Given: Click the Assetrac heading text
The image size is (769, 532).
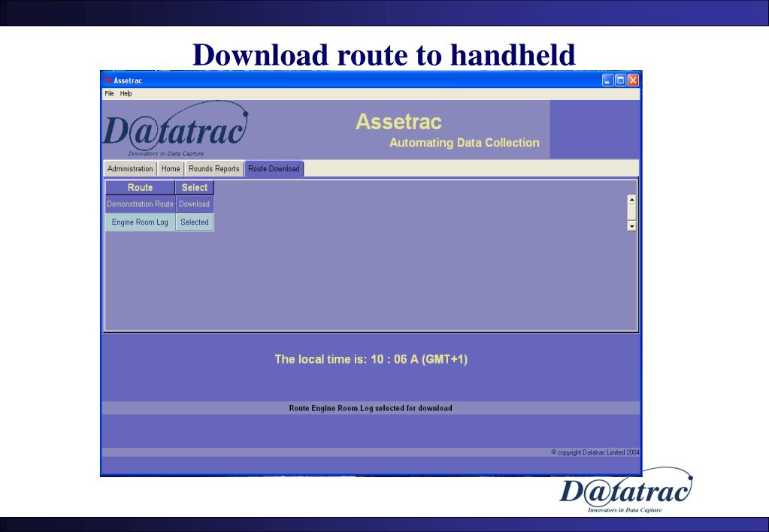Looking at the screenshot, I should 398,122.
